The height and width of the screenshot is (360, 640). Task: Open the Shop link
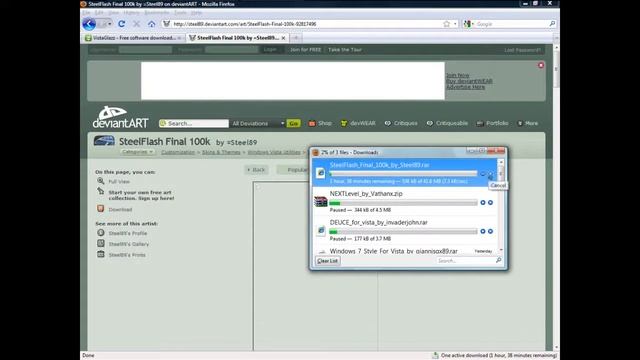tap(320, 123)
